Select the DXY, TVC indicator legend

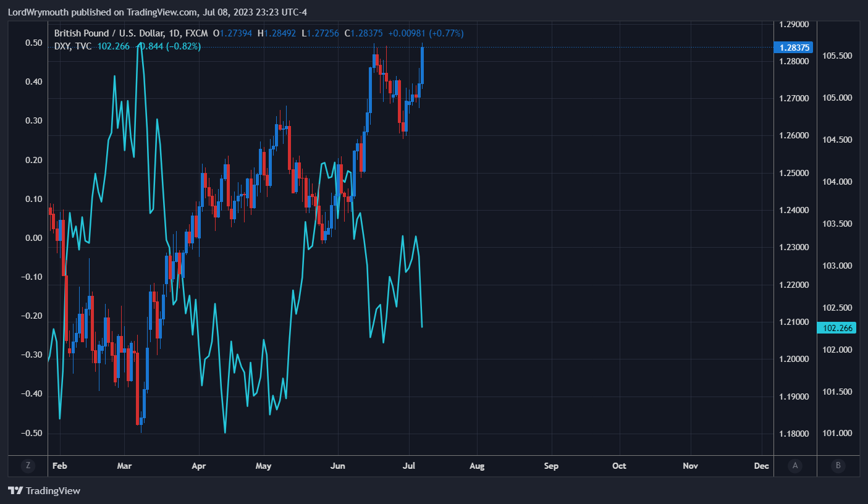click(73, 46)
